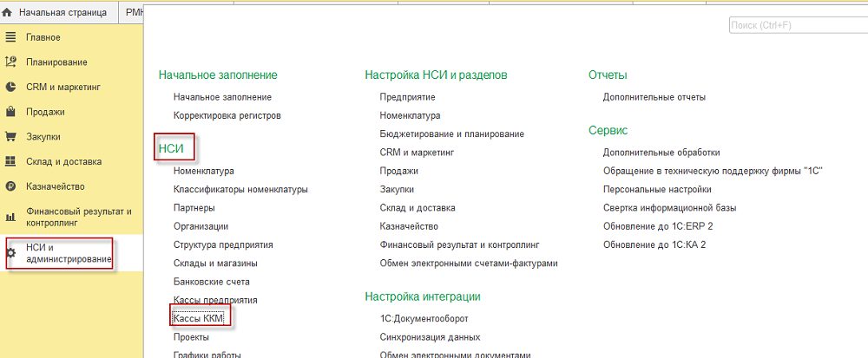Open Классификаторы номенклатуры
The width and height of the screenshot is (868, 358).
click(240, 190)
